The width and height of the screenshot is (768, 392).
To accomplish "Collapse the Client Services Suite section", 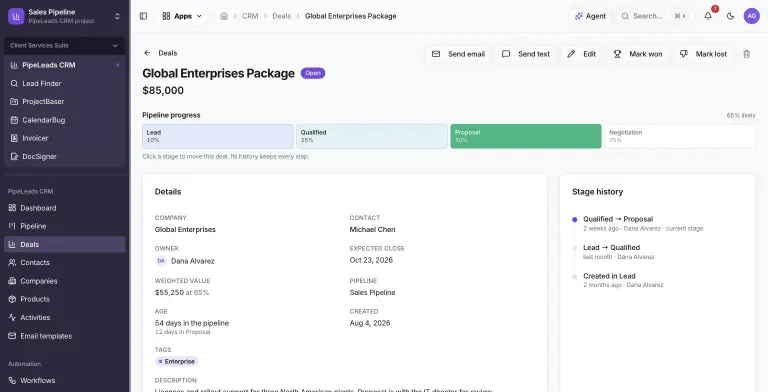I will (65, 46).
